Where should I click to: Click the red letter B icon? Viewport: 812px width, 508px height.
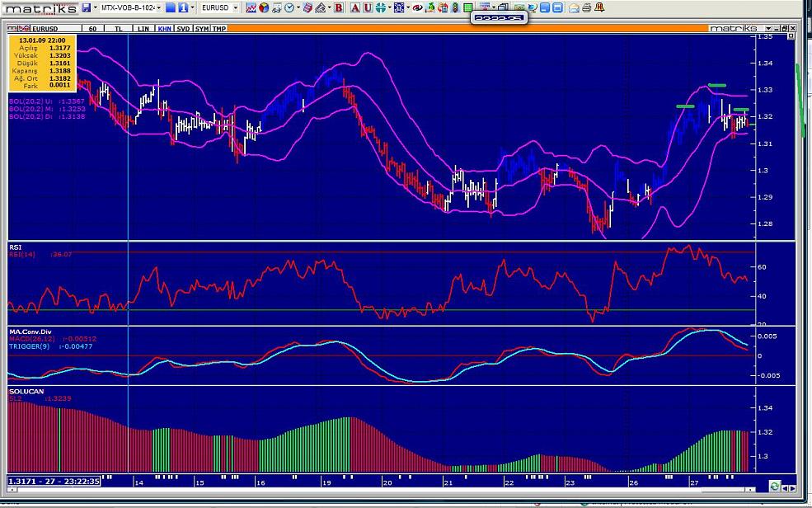point(339,8)
